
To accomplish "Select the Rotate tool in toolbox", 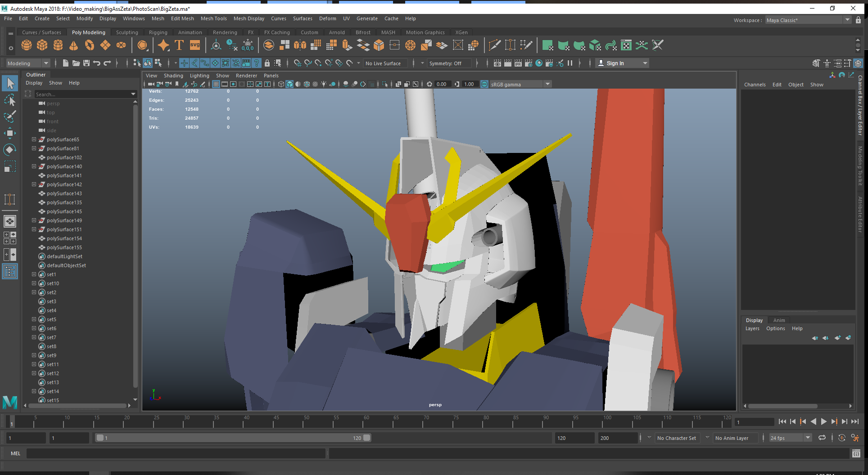I will (10, 149).
